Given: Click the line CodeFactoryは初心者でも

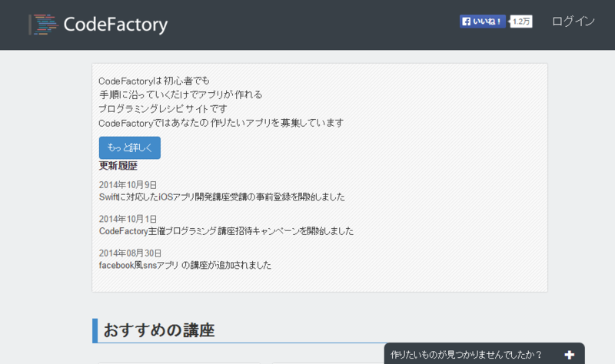Looking at the screenshot, I should click(155, 81).
